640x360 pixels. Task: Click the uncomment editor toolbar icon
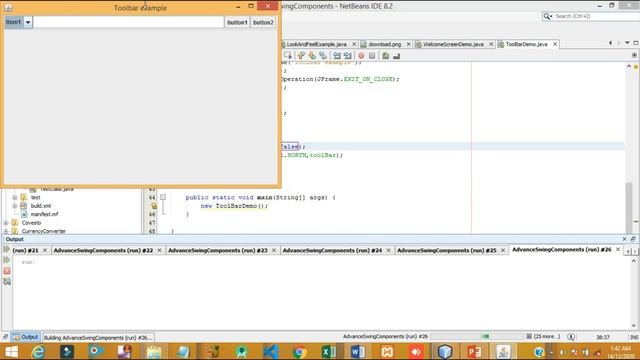tap(396, 56)
